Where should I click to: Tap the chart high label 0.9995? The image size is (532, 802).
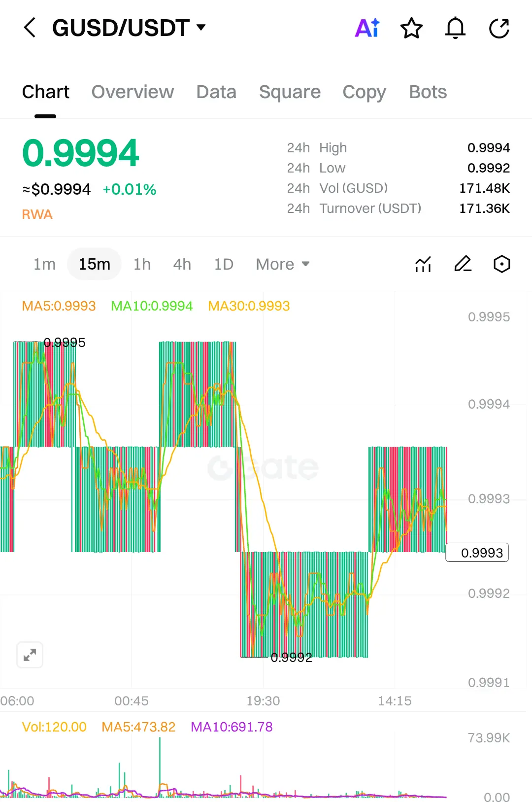point(65,343)
